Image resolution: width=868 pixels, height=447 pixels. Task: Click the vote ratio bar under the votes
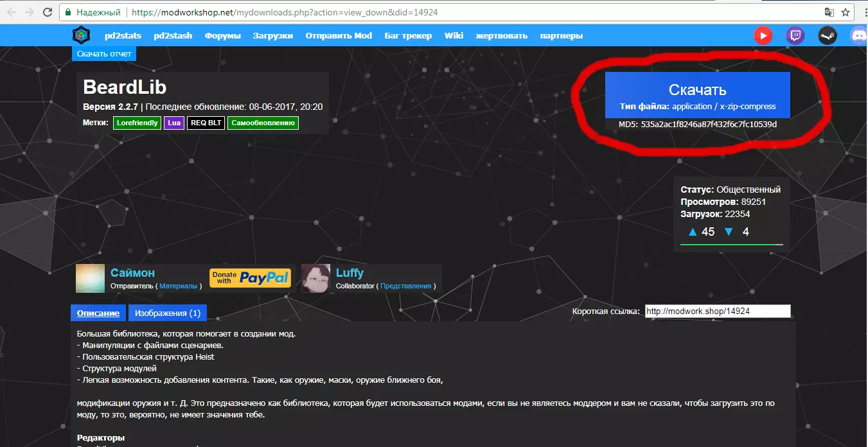[732, 245]
